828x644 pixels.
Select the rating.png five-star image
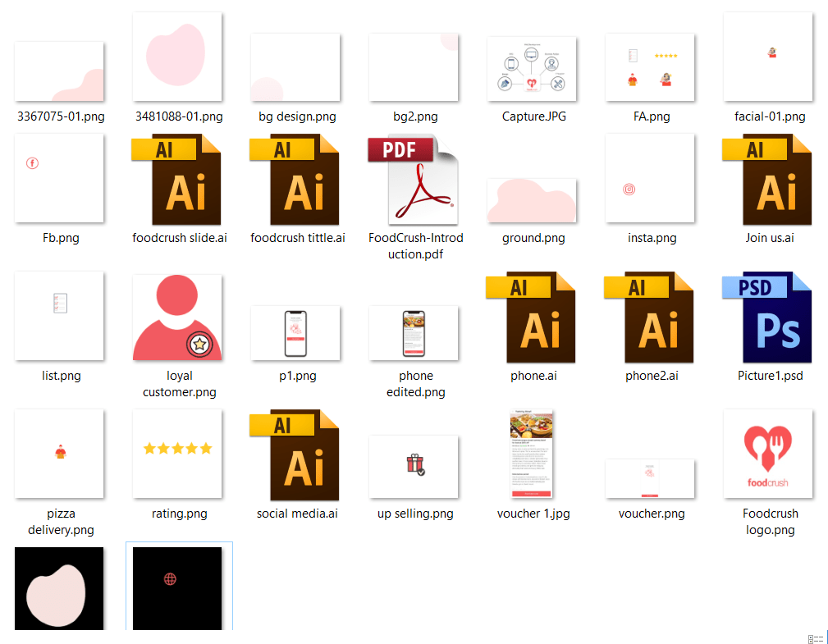(x=176, y=454)
